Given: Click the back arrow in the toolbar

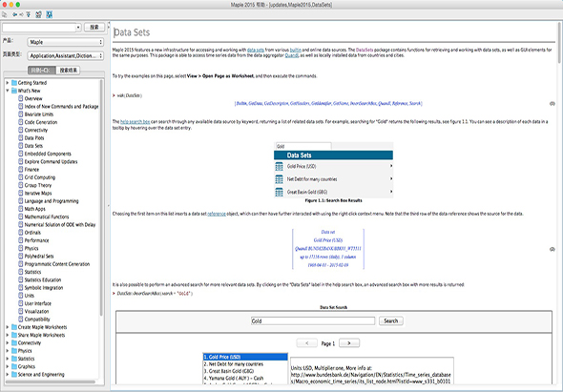Looking at the screenshot, I should coord(14,14).
